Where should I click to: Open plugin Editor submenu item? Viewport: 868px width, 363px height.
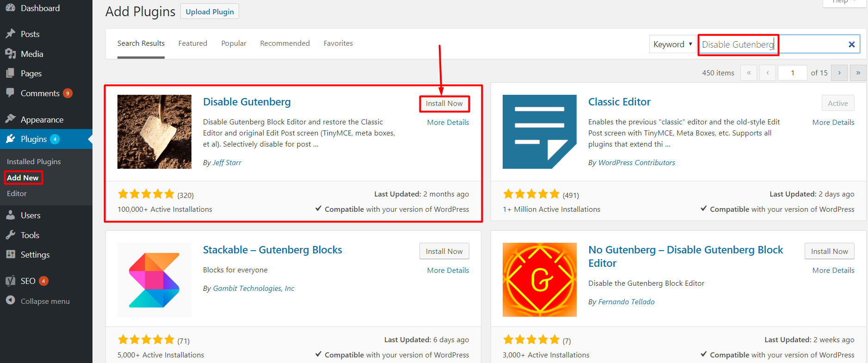tap(17, 193)
